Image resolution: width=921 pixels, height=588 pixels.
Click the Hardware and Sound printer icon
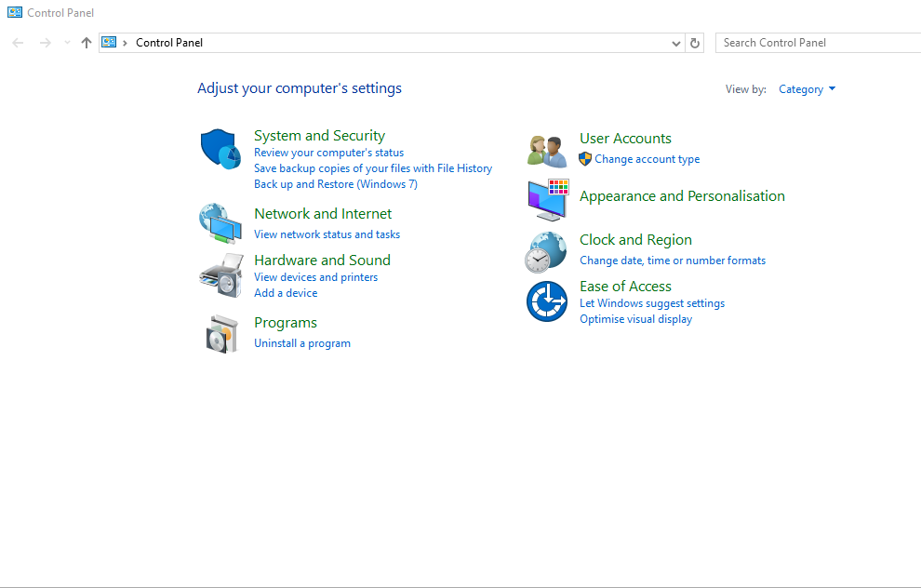pos(221,275)
